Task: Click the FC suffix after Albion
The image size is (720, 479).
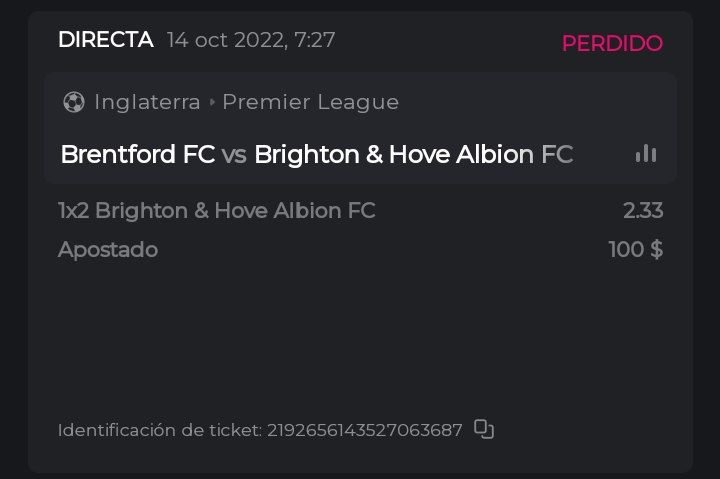Action: tap(557, 155)
